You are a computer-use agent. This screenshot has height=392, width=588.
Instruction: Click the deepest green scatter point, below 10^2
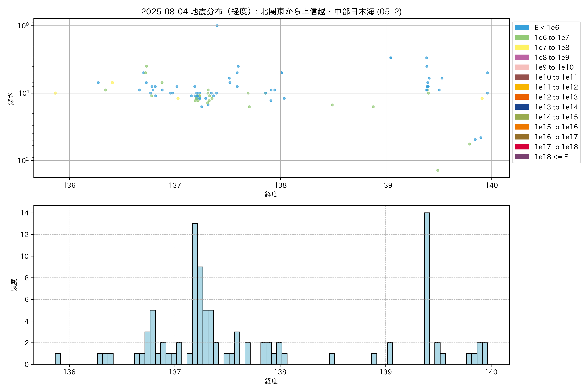point(438,170)
